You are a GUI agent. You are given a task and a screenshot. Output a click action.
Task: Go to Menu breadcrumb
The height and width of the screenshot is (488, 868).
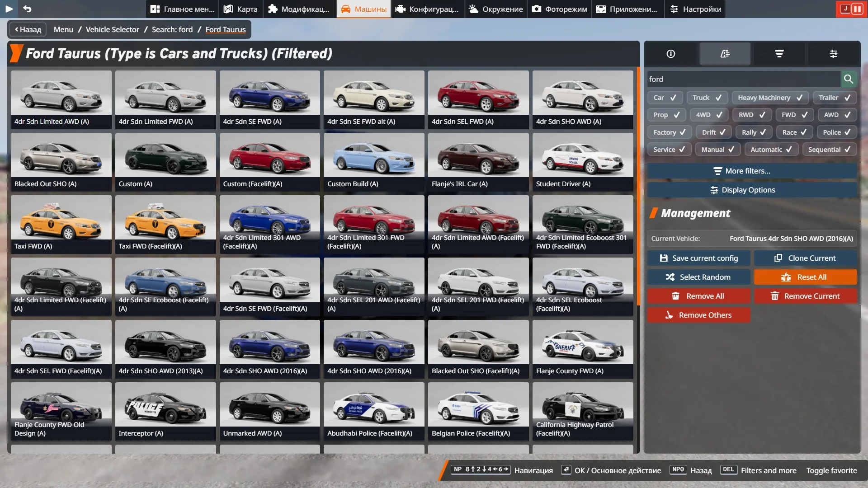tap(63, 29)
